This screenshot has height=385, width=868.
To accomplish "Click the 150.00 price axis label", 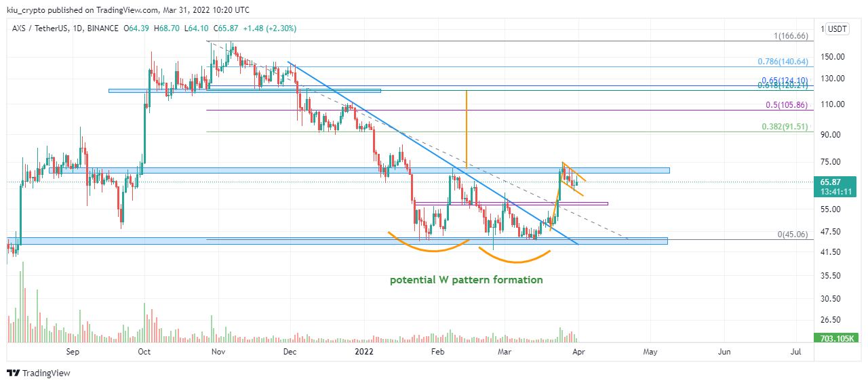I will [833, 57].
